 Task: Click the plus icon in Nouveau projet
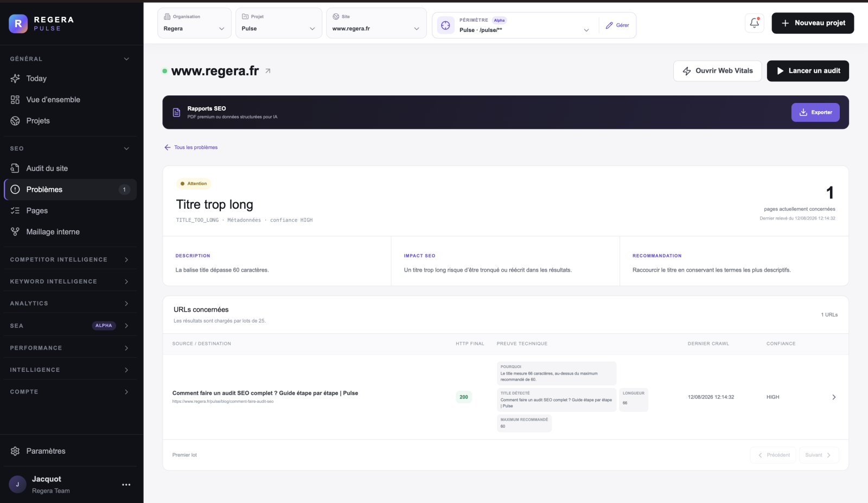point(785,23)
